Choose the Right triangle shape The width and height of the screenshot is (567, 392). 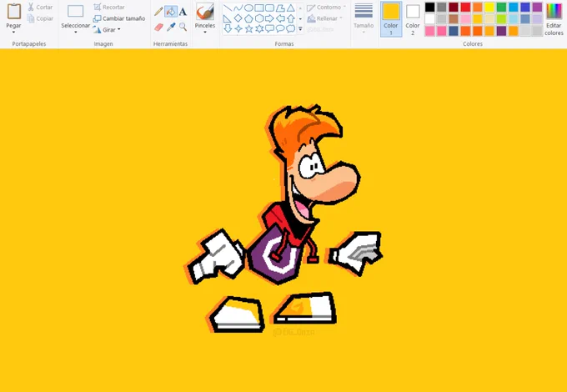(x=228, y=18)
